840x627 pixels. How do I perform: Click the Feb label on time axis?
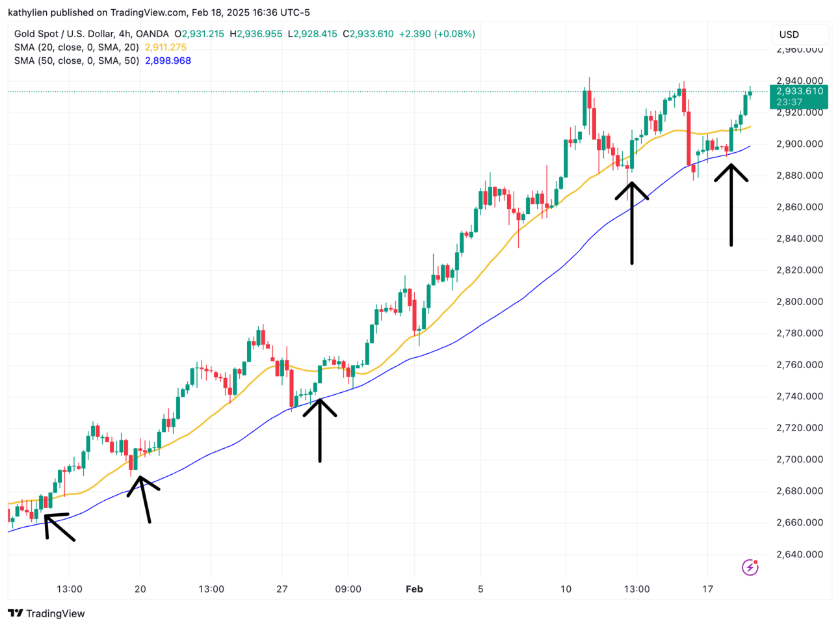414,589
